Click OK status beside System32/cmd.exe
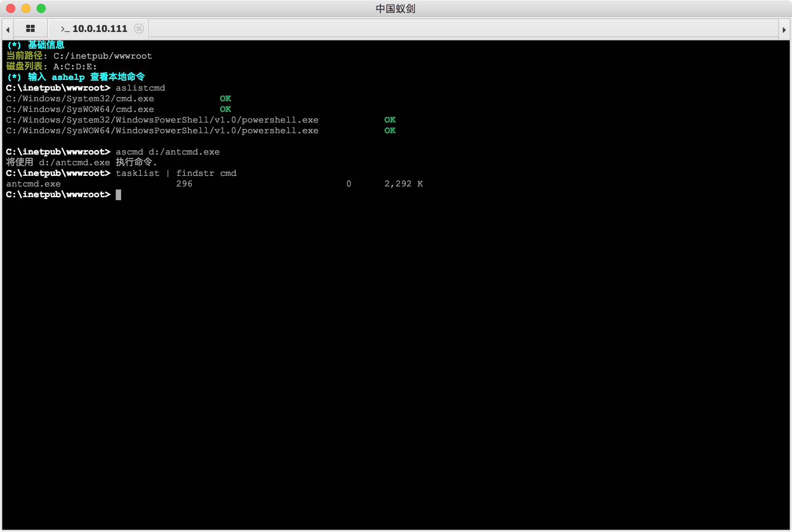The image size is (792, 532). coord(225,99)
